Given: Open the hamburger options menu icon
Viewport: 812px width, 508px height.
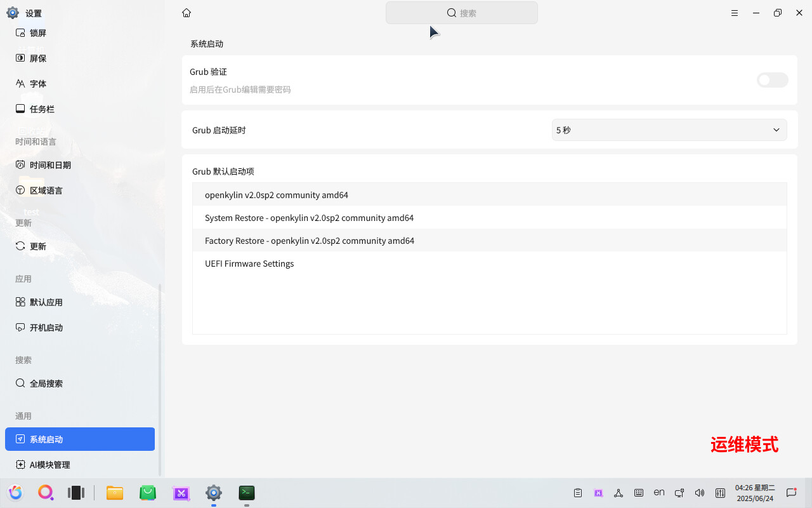Looking at the screenshot, I should (x=735, y=13).
